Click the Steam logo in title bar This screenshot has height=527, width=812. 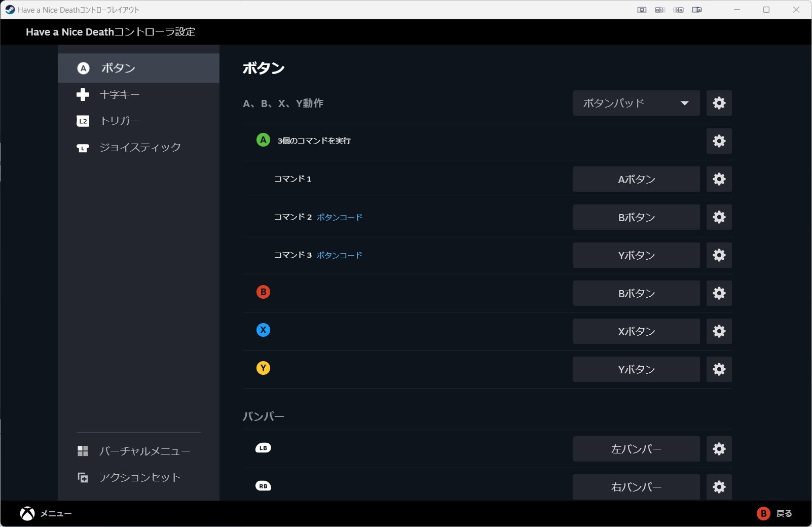tap(10, 10)
